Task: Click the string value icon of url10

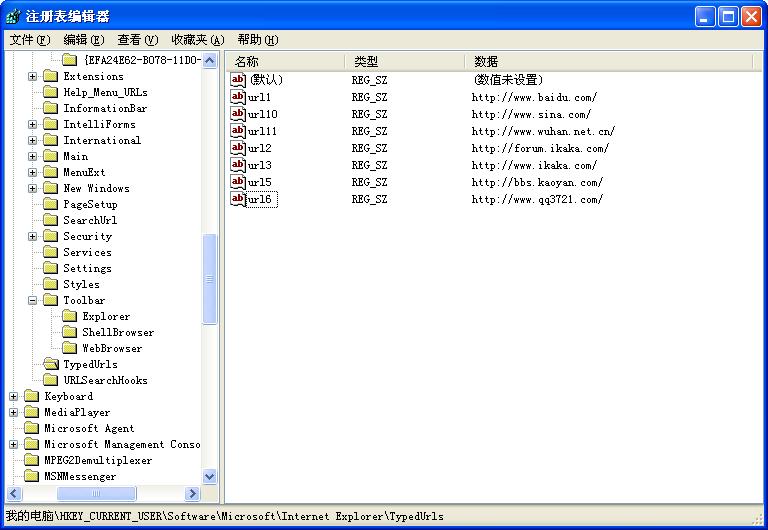Action: coord(238,114)
